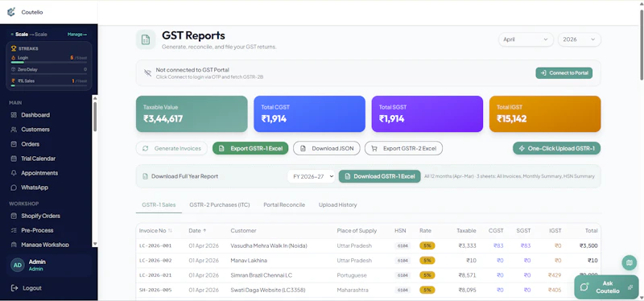Click the Orders bag icon
The width and height of the screenshot is (644, 301).
[x=14, y=144]
